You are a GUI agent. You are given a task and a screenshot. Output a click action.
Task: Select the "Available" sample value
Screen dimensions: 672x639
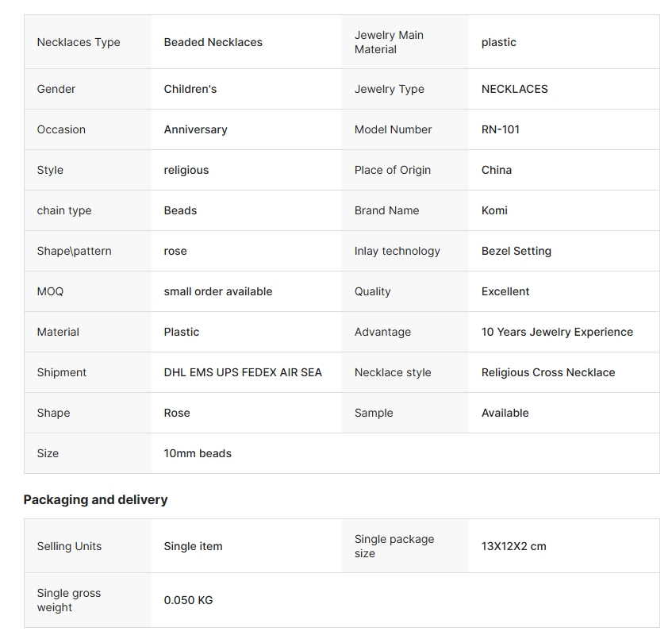coord(505,413)
